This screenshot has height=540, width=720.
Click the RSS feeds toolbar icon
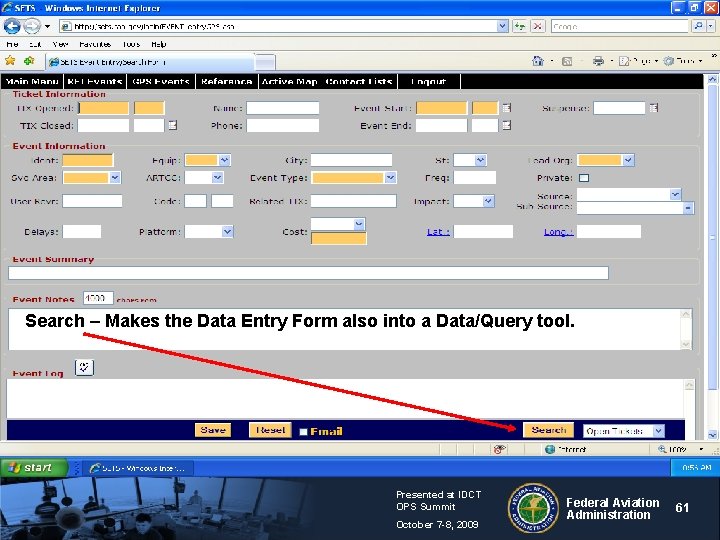(x=567, y=61)
